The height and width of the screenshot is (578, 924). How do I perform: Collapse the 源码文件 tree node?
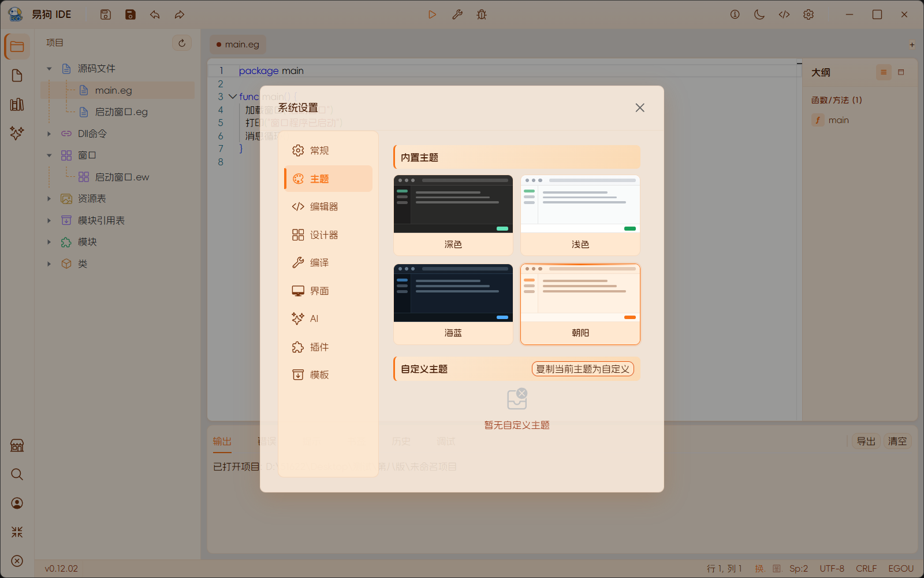click(49, 69)
